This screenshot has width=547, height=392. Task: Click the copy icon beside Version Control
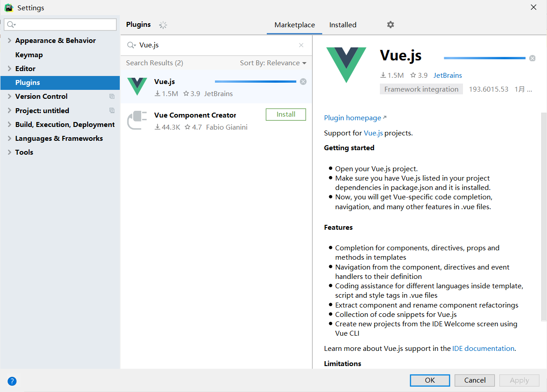112,97
